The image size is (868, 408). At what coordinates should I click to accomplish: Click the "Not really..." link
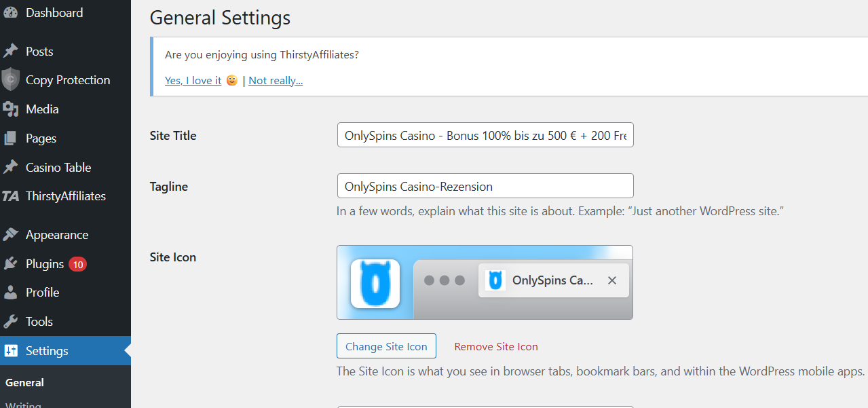(x=276, y=81)
